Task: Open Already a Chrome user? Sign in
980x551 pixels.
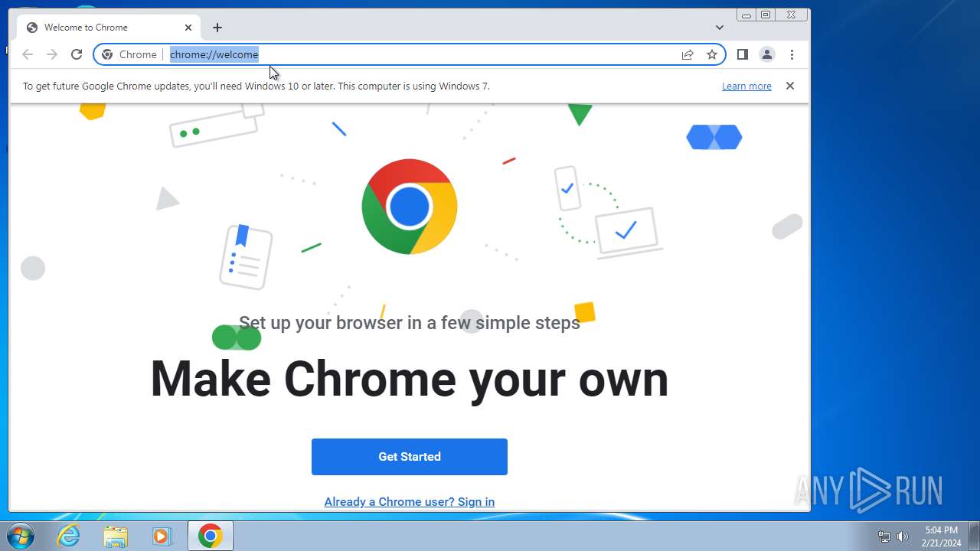Action: (410, 502)
